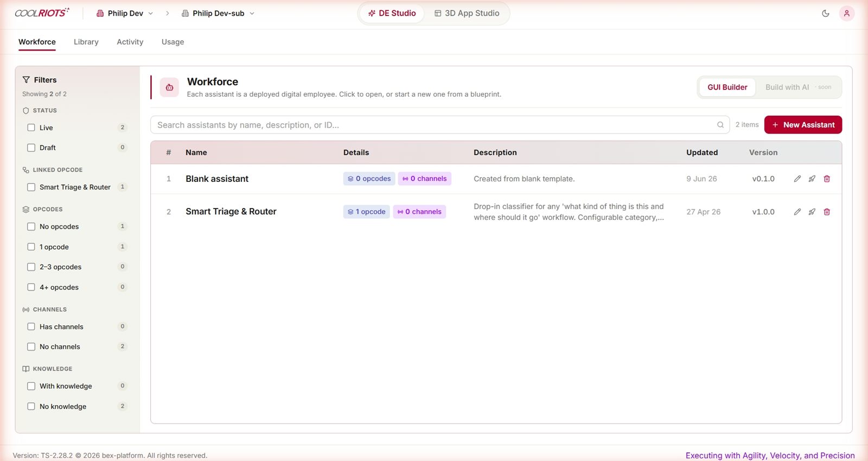Click the '0 channels' badge on Blank assistant
This screenshot has width=868, height=461.
point(425,179)
